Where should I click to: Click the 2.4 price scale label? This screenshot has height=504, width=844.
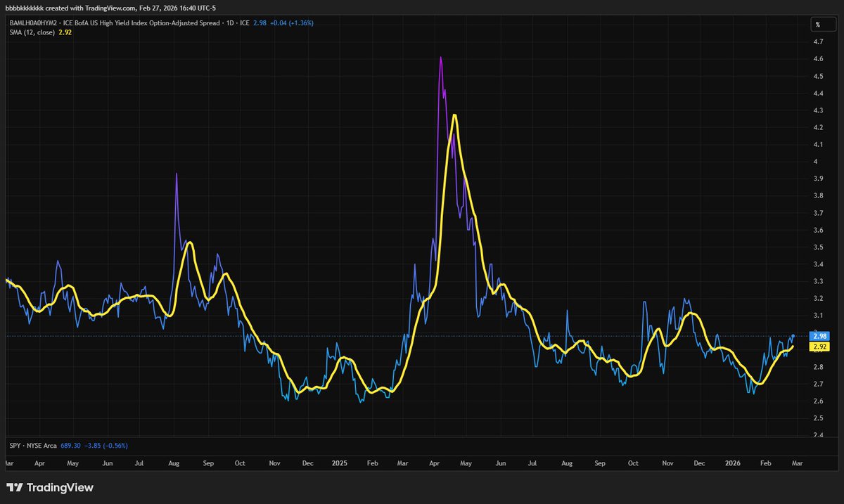pyautogui.click(x=818, y=436)
